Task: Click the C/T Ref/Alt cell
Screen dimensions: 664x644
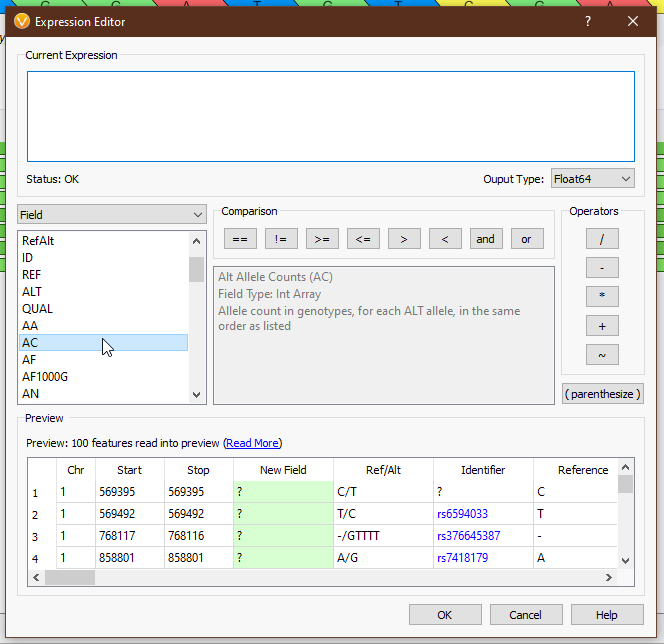Action: coord(383,492)
